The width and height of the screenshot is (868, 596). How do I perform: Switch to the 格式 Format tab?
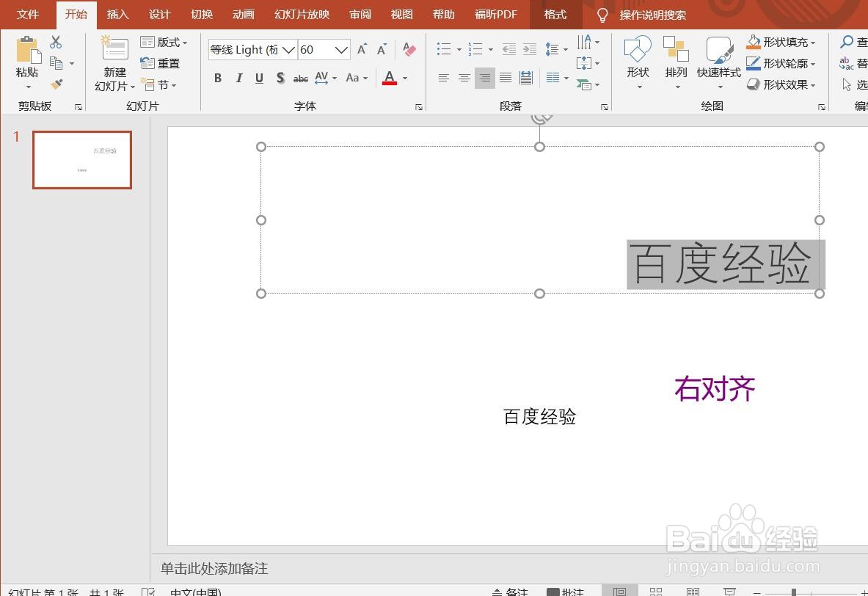click(x=555, y=15)
